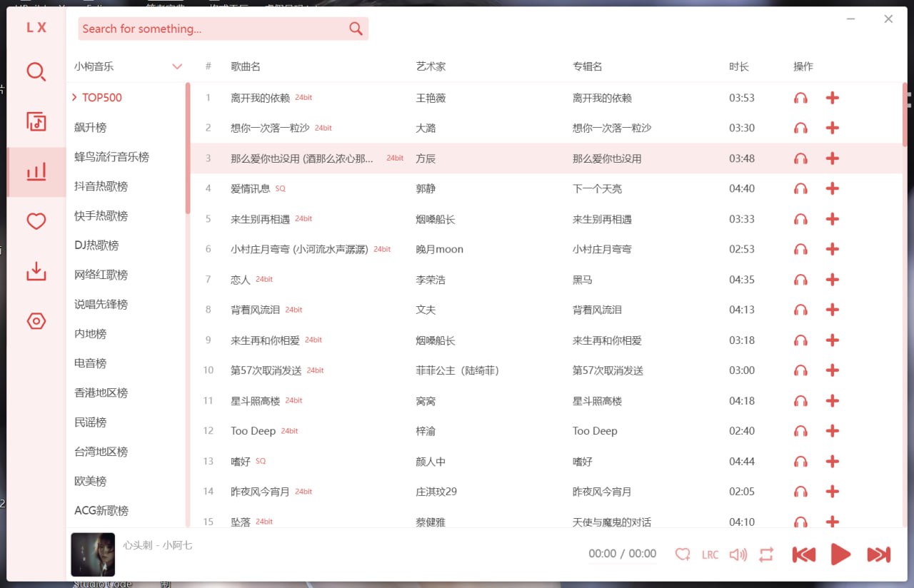Image resolution: width=914 pixels, height=588 pixels.
Task: Select the 抖音热歌榜 chart
Action: pos(101,186)
